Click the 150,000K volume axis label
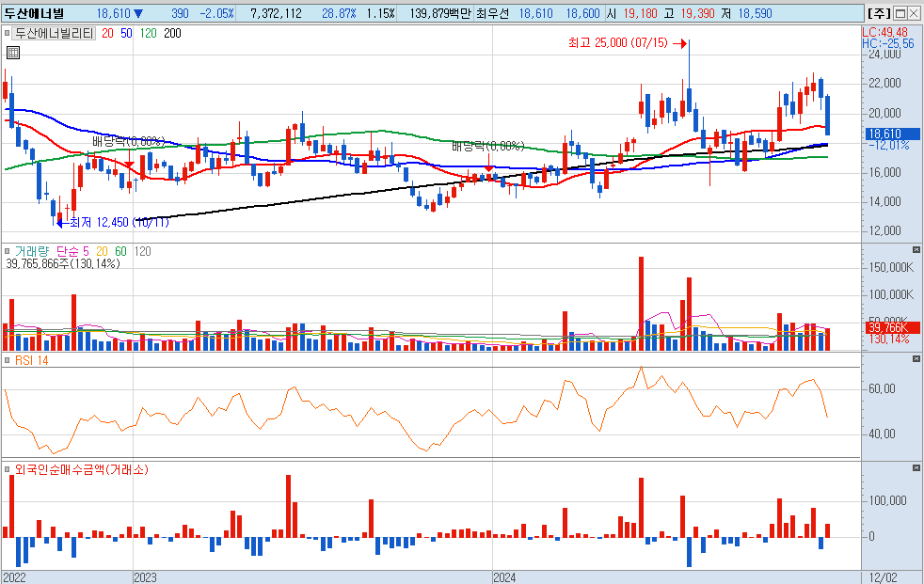This screenshot has width=924, height=584. (x=892, y=267)
